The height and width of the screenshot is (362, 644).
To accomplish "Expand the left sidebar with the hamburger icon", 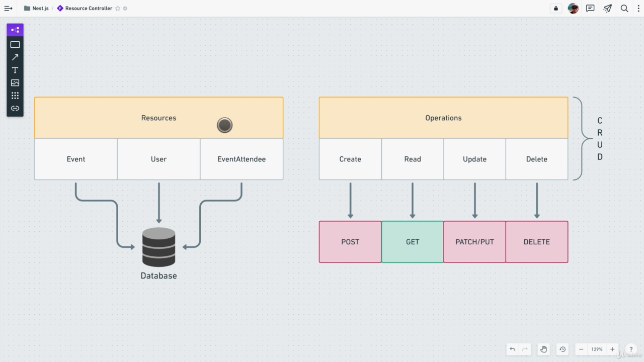I will 8,8.
